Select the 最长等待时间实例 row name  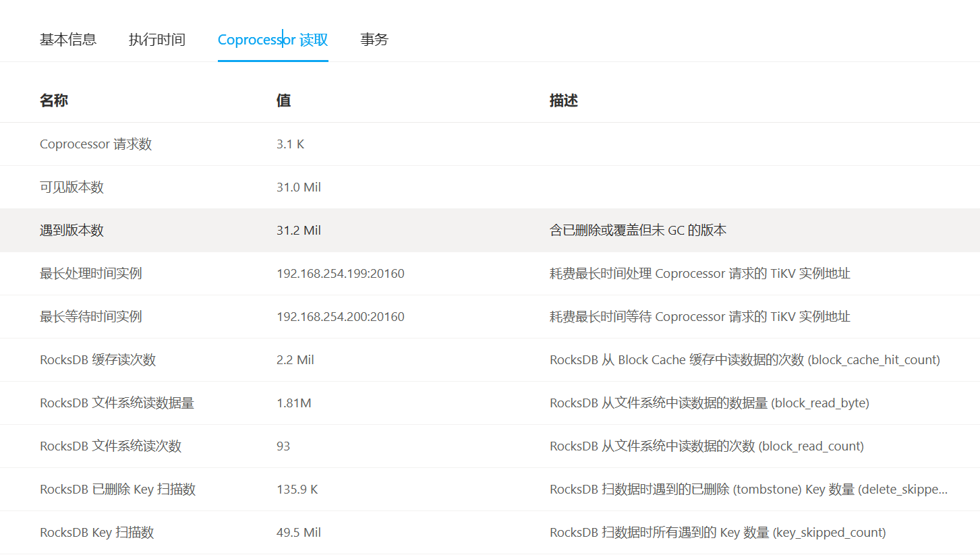point(91,317)
